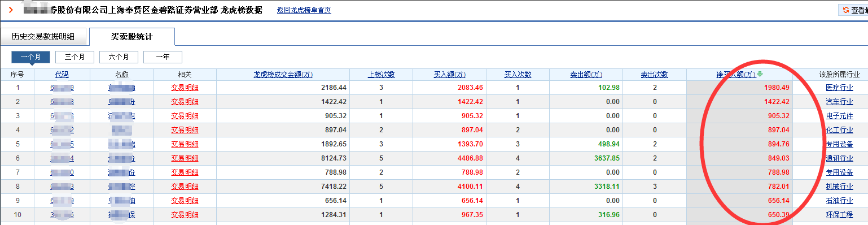
Task: Open 交易明细 for row 8
Action: pos(185,187)
